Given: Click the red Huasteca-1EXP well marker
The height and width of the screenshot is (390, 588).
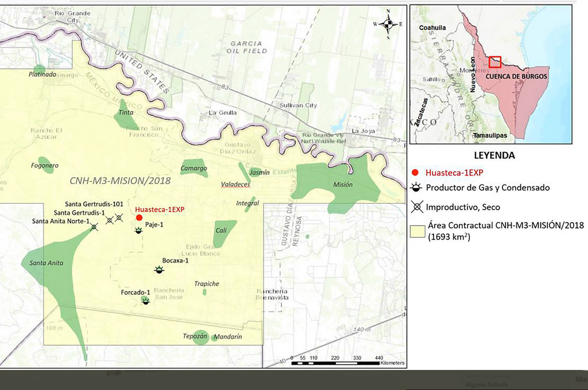Looking at the screenshot, I should click(x=139, y=218).
